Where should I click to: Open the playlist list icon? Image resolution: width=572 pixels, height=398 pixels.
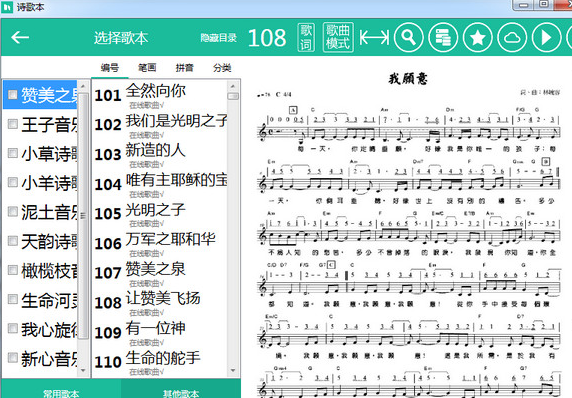click(x=443, y=37)
